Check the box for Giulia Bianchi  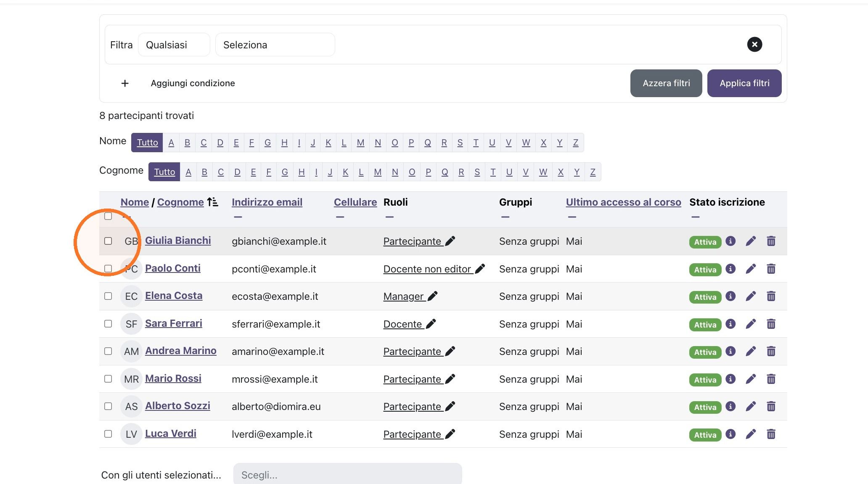[x=108, y=241]
